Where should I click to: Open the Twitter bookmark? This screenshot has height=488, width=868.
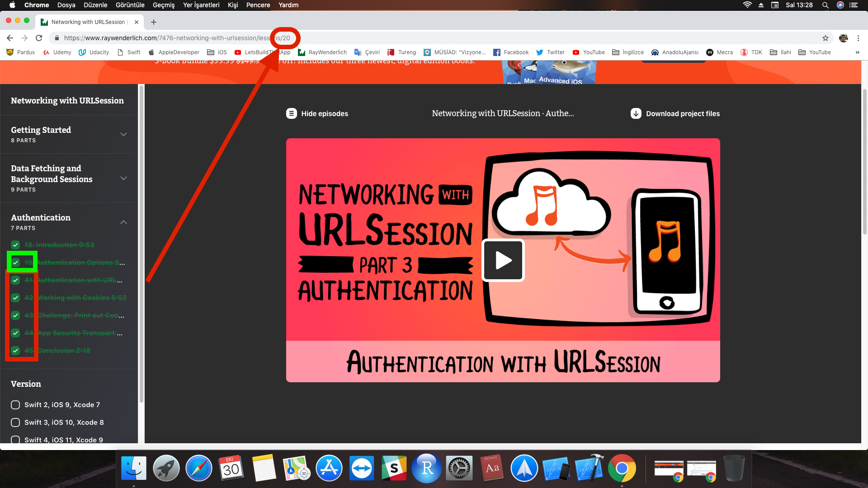pos(550,52)
